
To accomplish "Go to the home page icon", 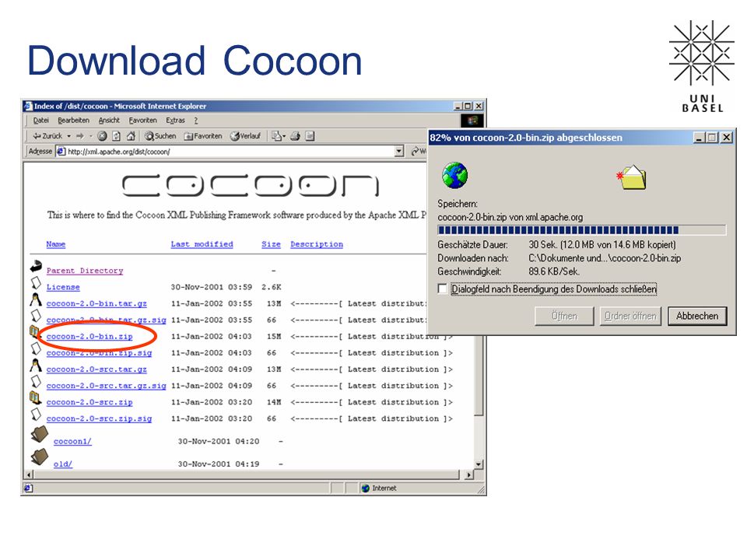I will (131, 136).
